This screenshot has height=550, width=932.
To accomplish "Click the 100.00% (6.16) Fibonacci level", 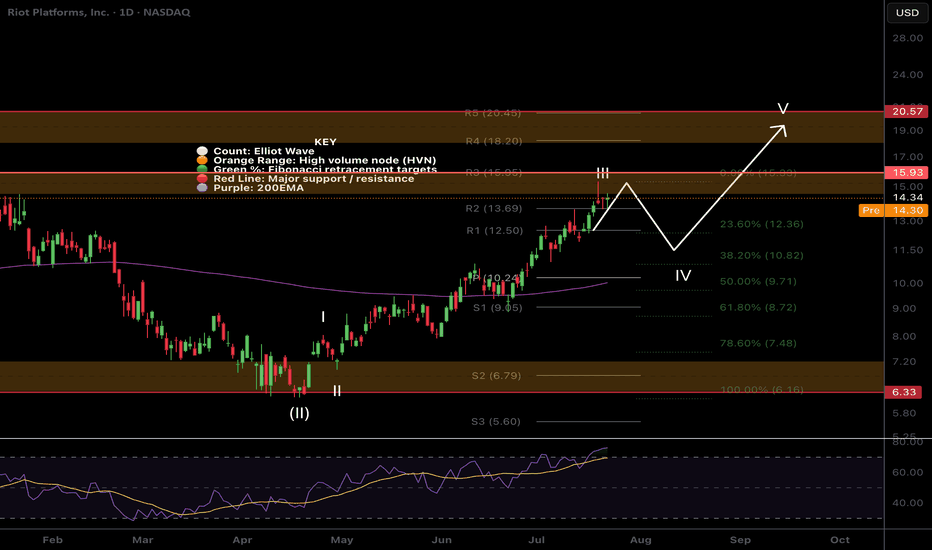I will tap(761, 389).
